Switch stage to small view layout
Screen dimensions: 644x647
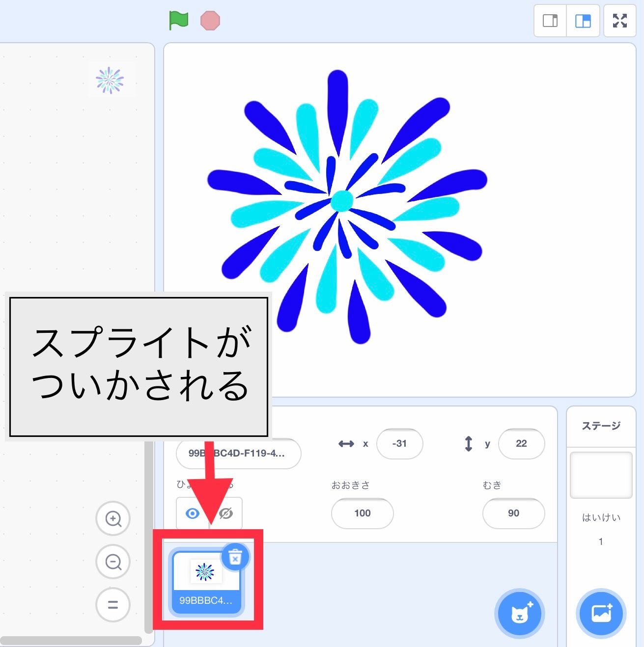click(549, 20)
